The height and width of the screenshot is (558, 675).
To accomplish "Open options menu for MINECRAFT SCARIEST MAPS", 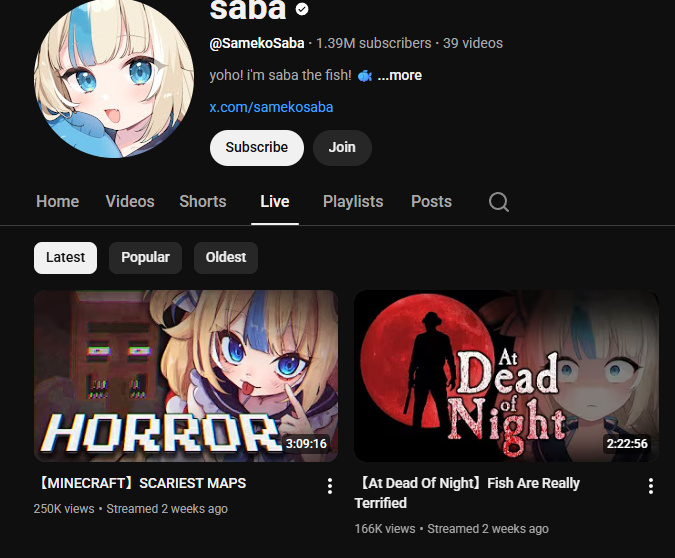I will click(x=330, y=486).
